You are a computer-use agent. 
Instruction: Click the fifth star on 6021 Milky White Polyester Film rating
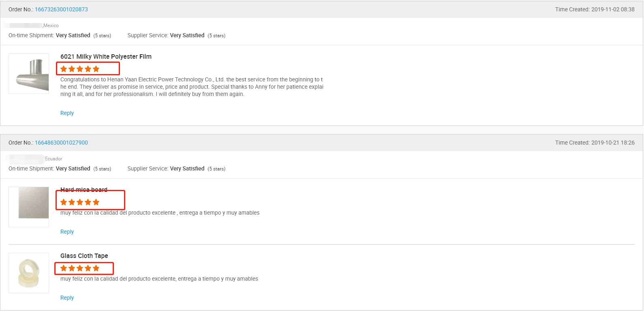[x=96, y=69]
